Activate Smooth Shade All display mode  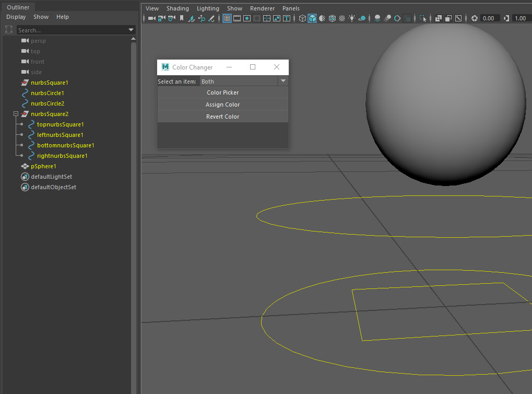coord(312,18)
